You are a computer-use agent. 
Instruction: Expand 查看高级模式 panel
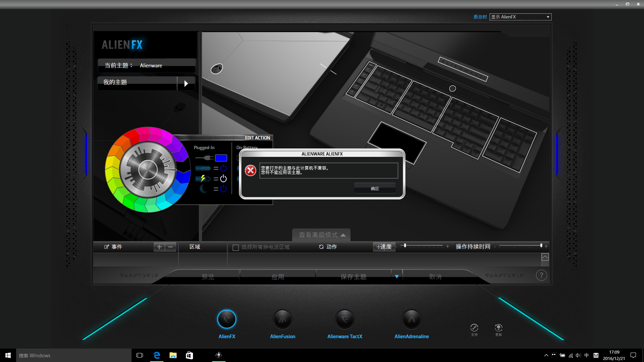point(321,235)
